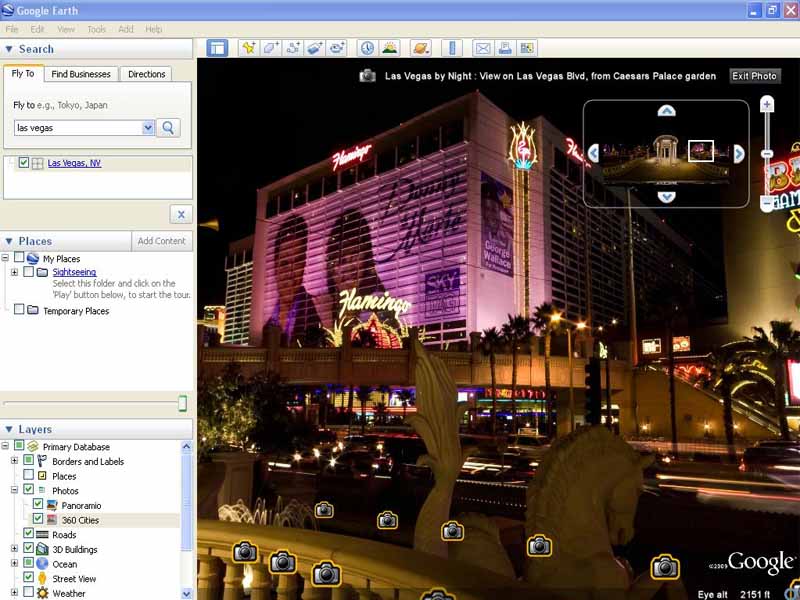Click the camera icon beside photo title
800x600 pixels.
[x=367, y=76]
